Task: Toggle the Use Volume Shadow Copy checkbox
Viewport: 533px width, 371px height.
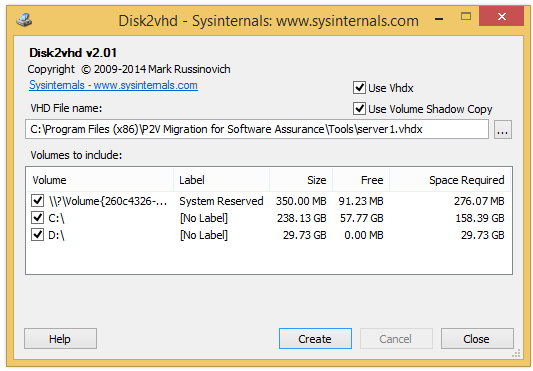Action: pyautogui.click(x=359, y=109)
